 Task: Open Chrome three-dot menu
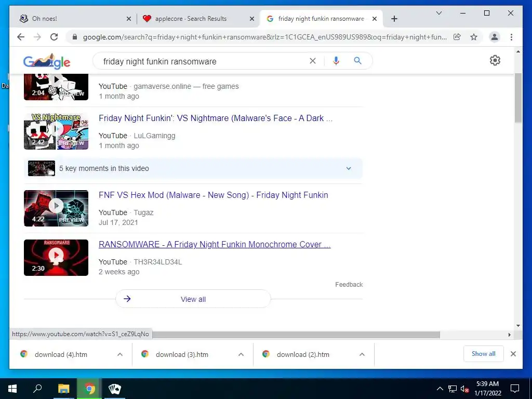511,37
